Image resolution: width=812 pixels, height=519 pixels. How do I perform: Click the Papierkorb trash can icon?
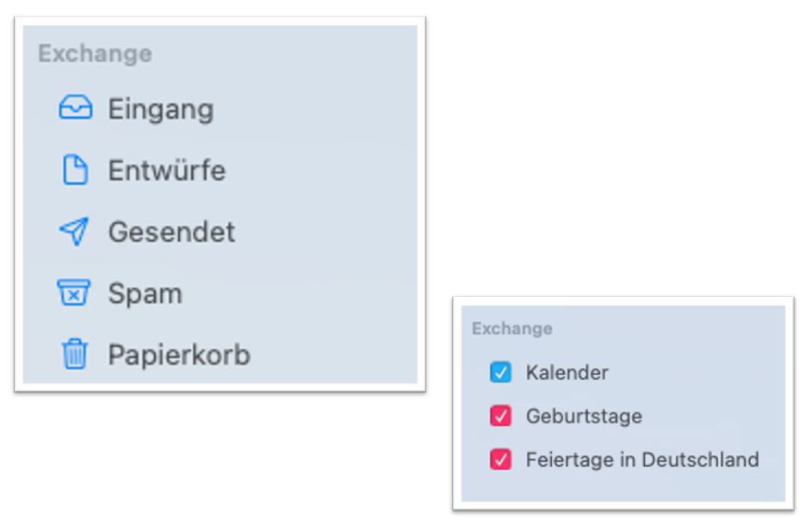click(x=75, y=354)
